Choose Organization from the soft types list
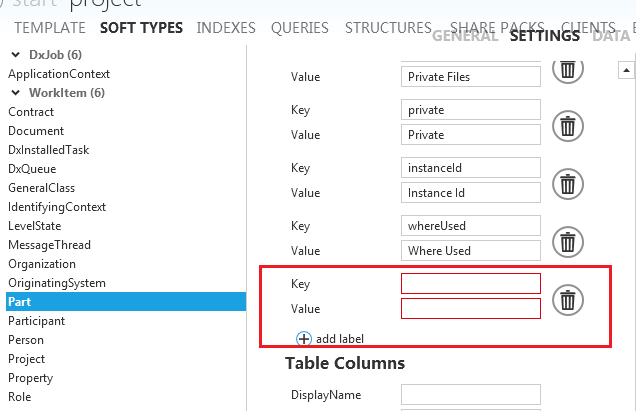This screenshot has height=411, width=636. pos(42,264)
